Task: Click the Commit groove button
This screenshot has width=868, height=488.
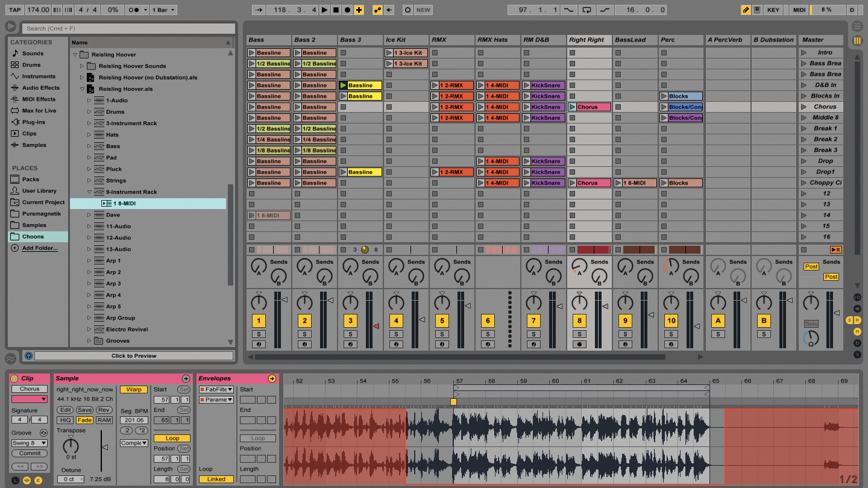Action: pos(30,453)
